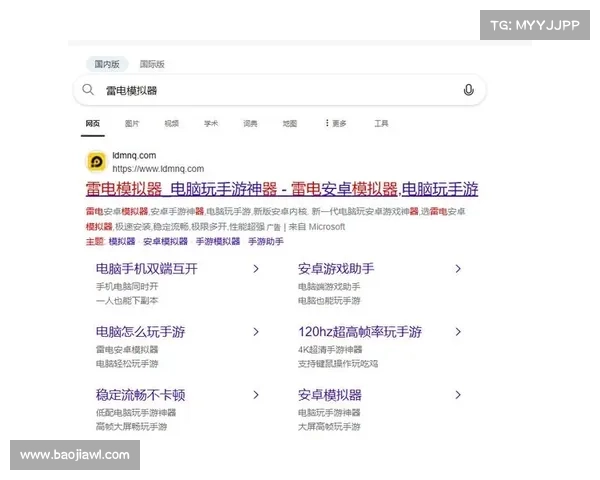The width and height of the screenshot is (600, 480).
Task: Open the 120hz超高帧率玩手游 sitelink
Action: point(360,332)
